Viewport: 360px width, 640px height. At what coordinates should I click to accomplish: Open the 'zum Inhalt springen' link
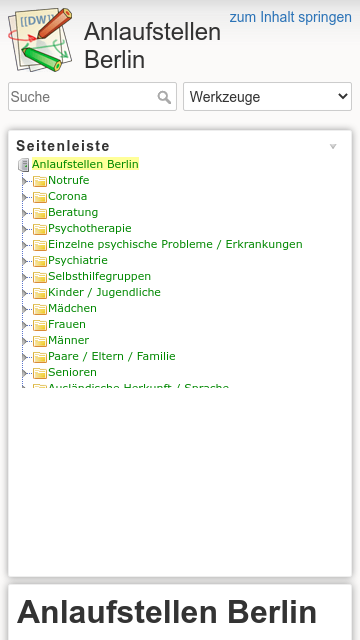291,17
